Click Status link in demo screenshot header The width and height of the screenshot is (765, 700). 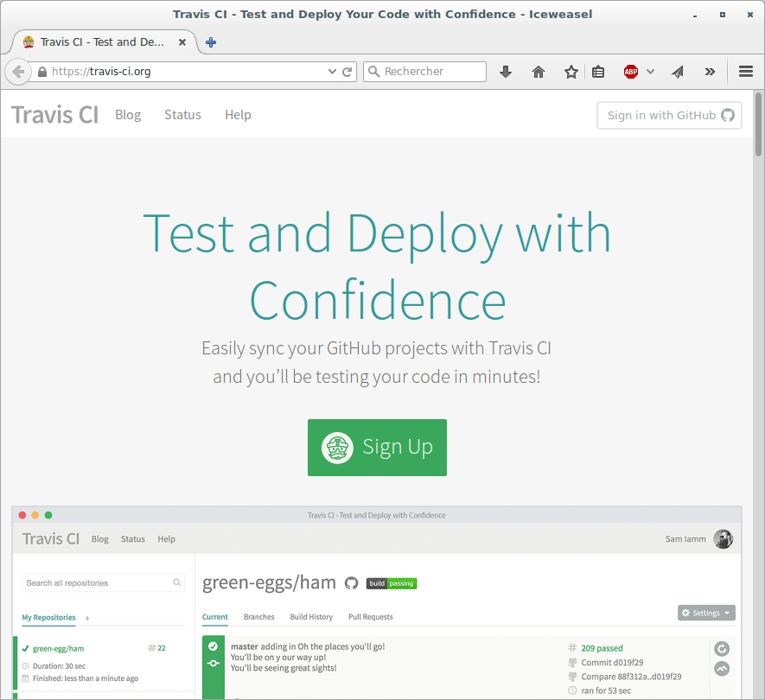[x=133, y=539]
